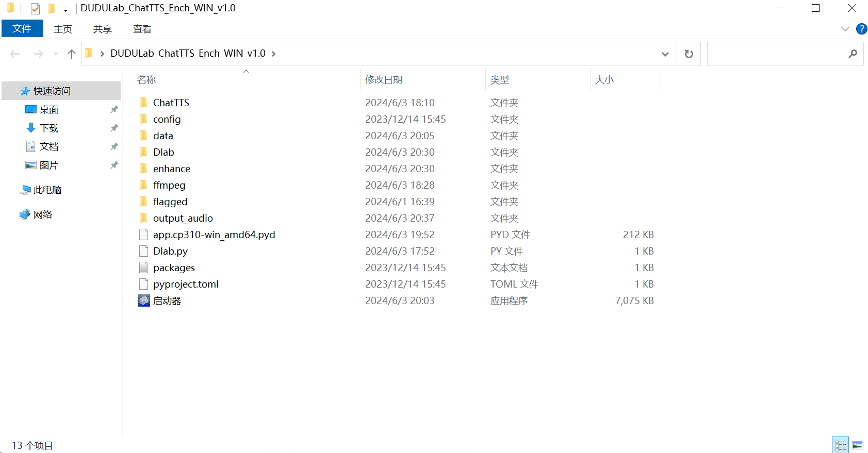Open the address bar history dropdown
This screenshot has width=868, height=453.
[665, 54]
